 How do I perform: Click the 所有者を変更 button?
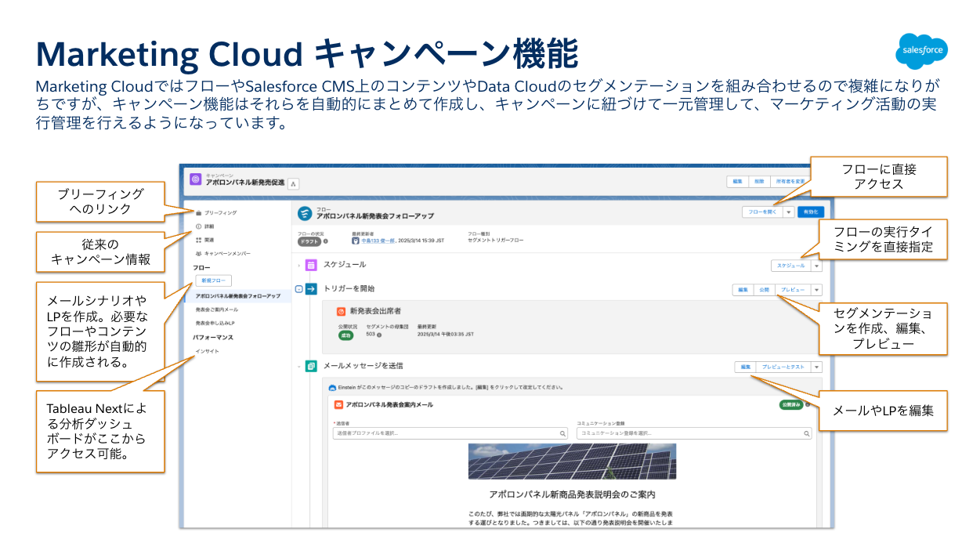pos(790,181)
